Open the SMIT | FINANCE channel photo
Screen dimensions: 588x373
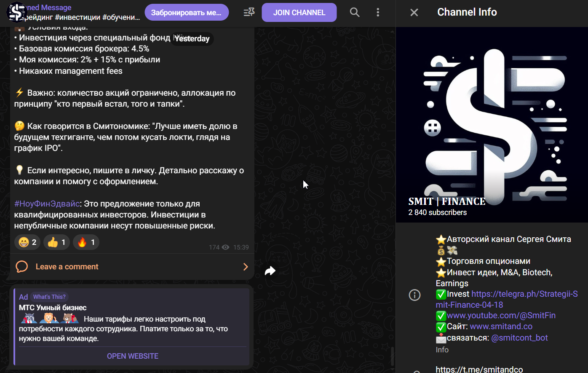pos(492,125)
